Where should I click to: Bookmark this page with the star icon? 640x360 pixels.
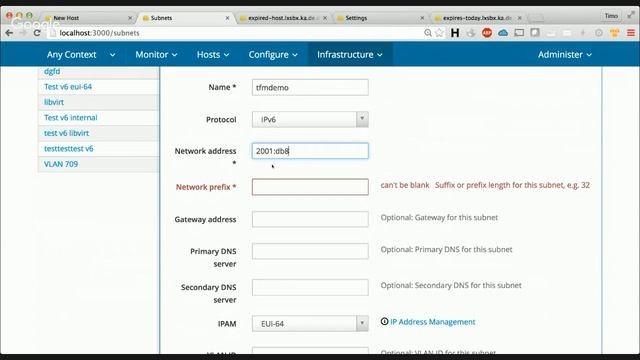pyautogui.click(x=439, y=33)
